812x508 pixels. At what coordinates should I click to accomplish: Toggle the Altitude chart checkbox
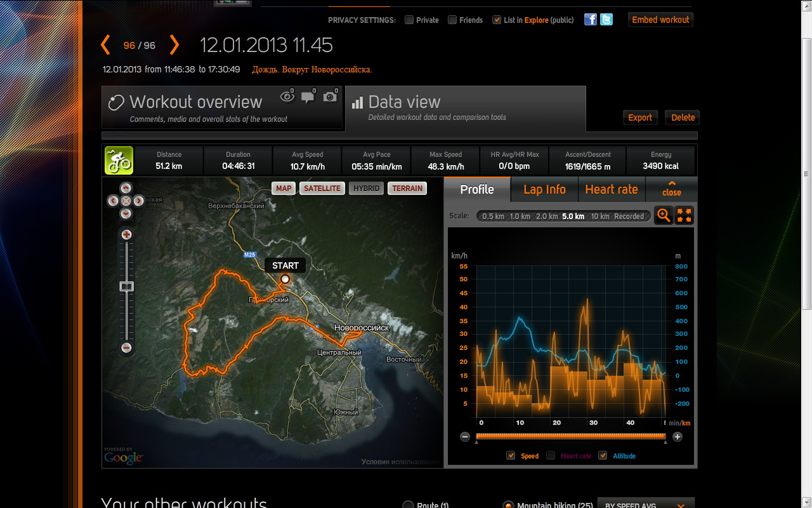pyautogui.click(x=603, y=455)
